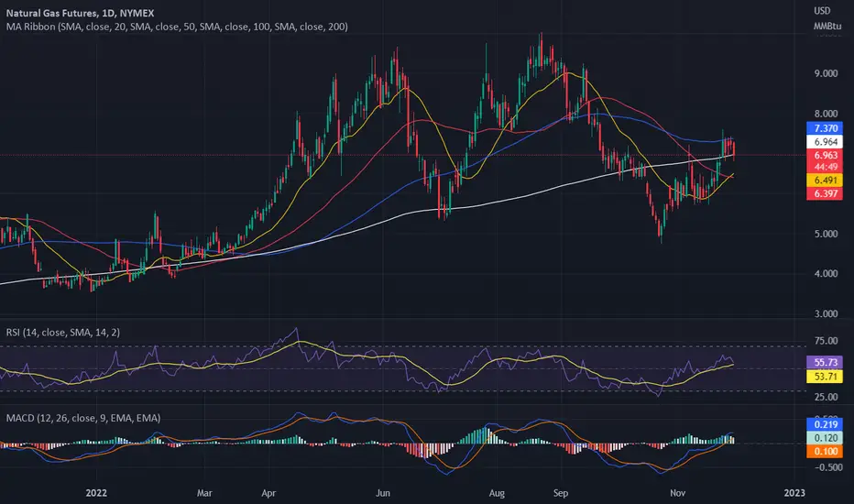
Task: Click the 8.000 price axis level
Action: point(826,114)
